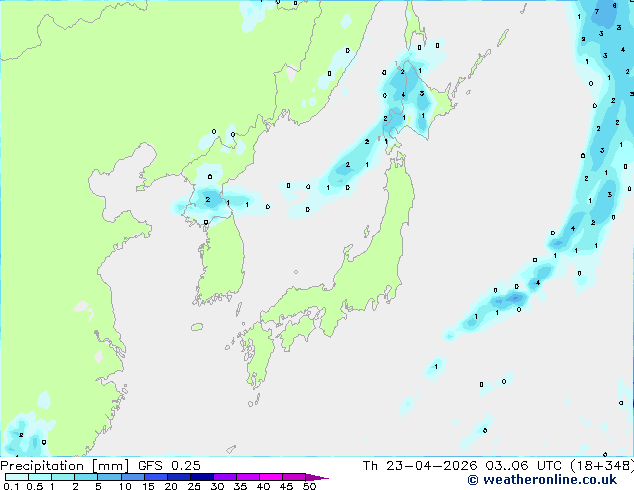Click the 30–35 mm purple swatch

point(224,477)
